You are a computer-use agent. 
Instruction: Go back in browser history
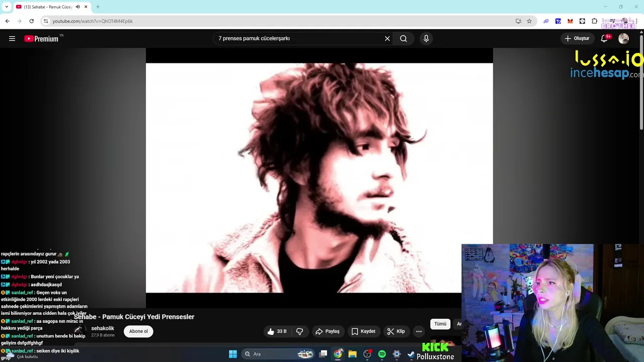click(x=7, y=21)
